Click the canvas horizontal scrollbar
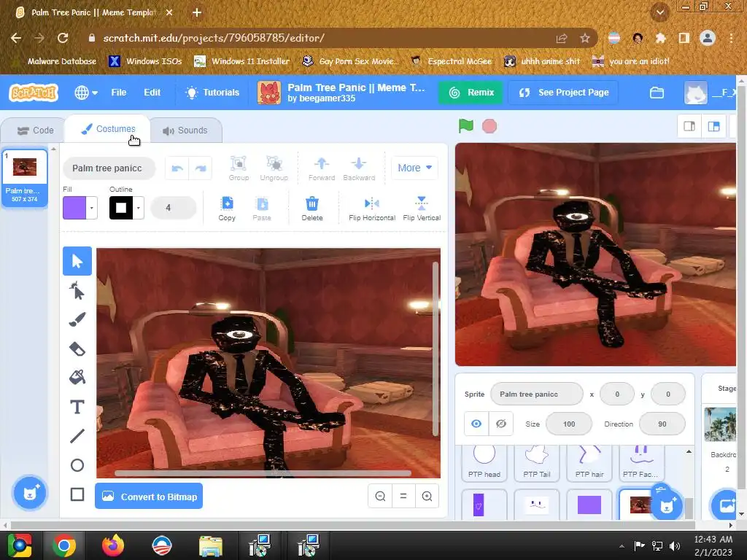Viewport: 747px width, 560px height. (263, 473)
